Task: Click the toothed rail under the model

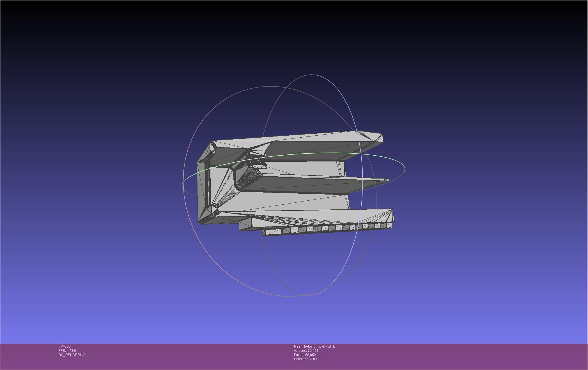Action: click(325, 229)
